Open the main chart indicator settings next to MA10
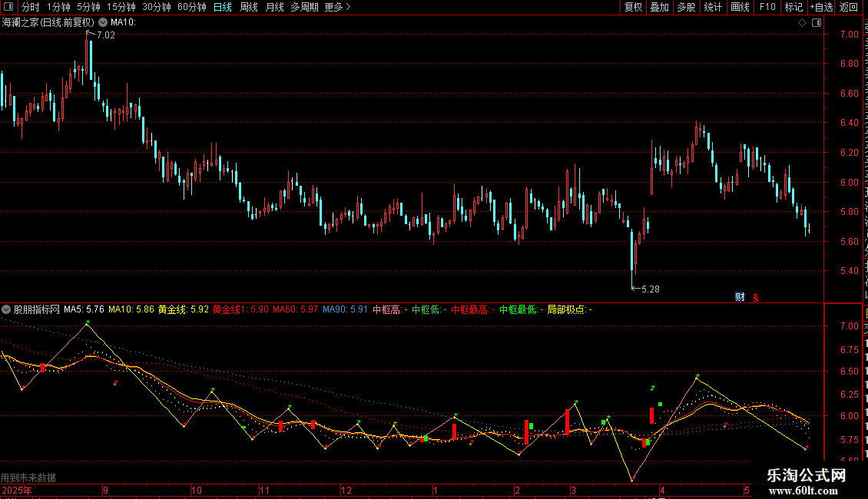 coord(103,23)
